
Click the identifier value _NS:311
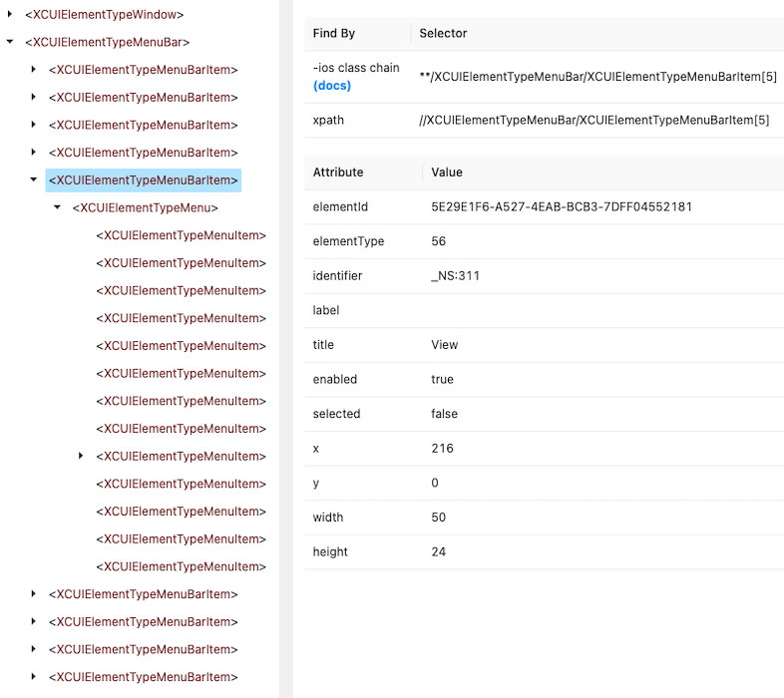[x=455, y=276]
